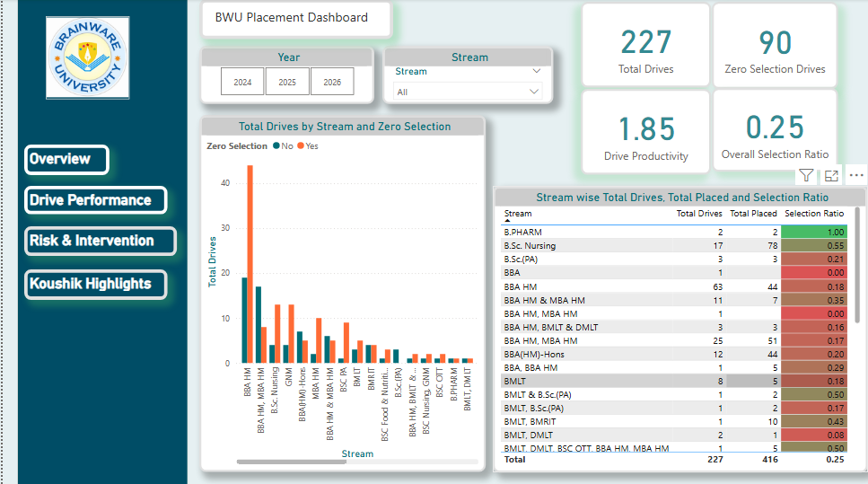Open the filter icon above the table

point(807,175)
